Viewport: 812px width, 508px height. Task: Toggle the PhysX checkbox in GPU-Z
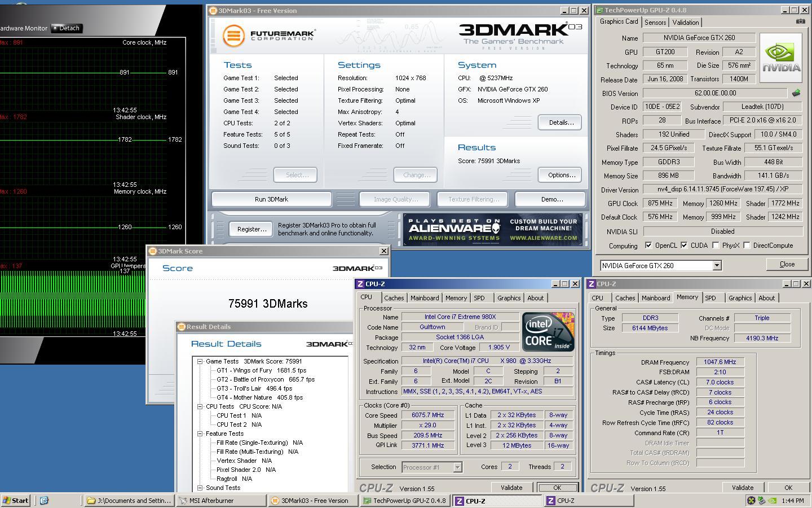[x=716, y=246]
